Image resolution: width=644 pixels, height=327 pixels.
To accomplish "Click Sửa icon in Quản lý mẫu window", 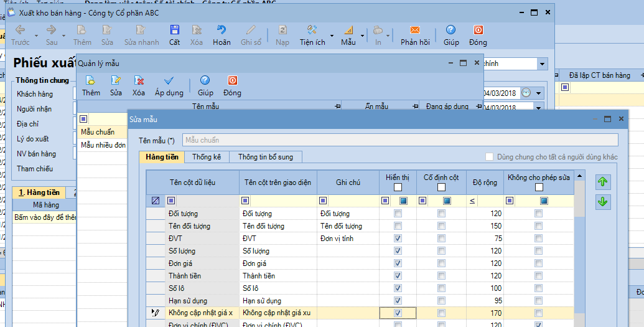I will pos(116,80).
